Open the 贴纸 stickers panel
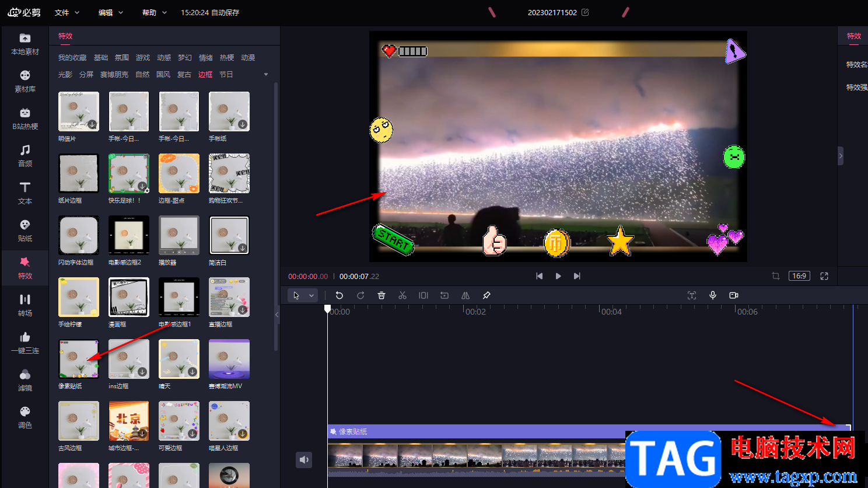This screenshot has width=868, height=488. [x=25, y=231]
